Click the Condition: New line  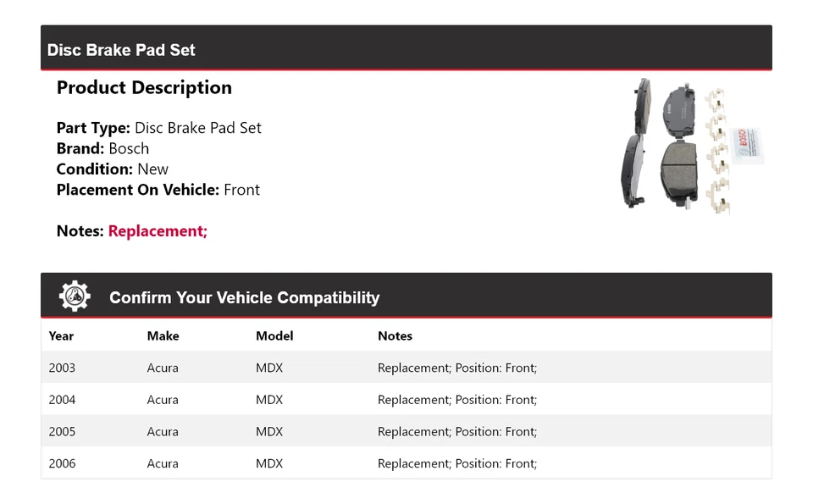click(112, 169)
